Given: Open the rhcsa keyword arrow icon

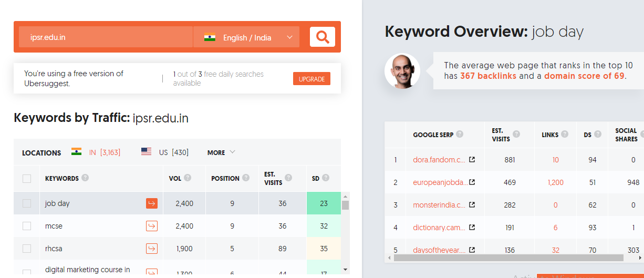Looking at the screenshot, I should [152, 249].
